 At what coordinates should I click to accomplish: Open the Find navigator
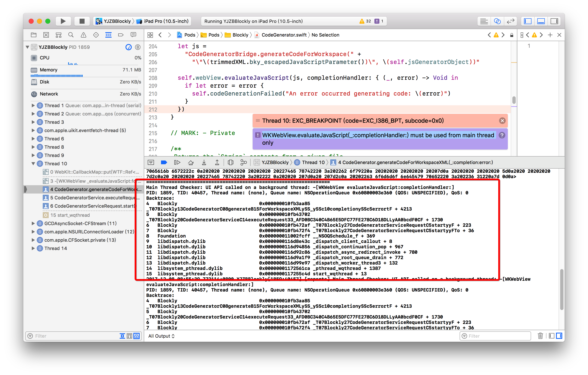tap(71, 35)
